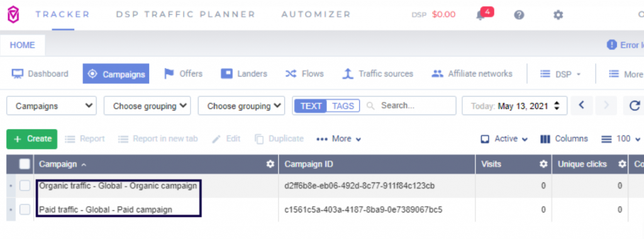Focus the Search input field

pos(416,106)
